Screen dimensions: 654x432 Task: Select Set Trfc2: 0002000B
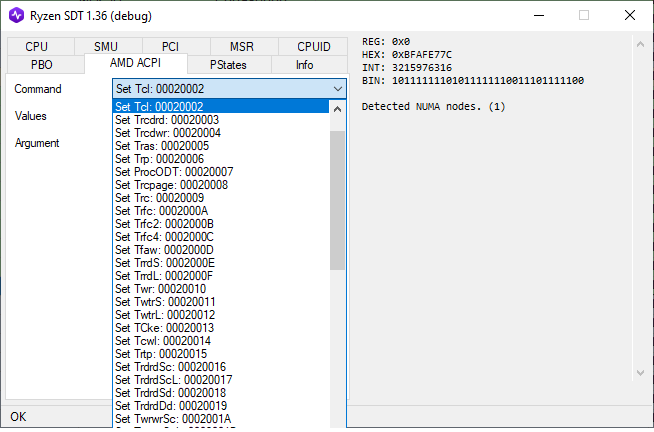click(x=221, y=224)
